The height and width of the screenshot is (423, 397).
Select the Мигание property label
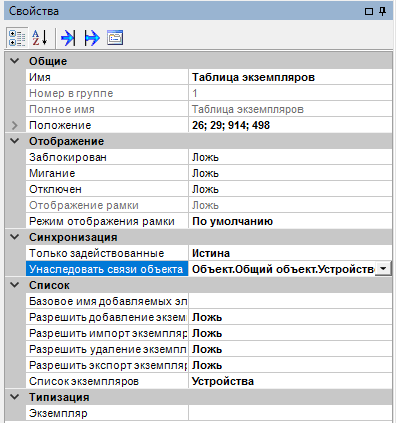[52, 173]
